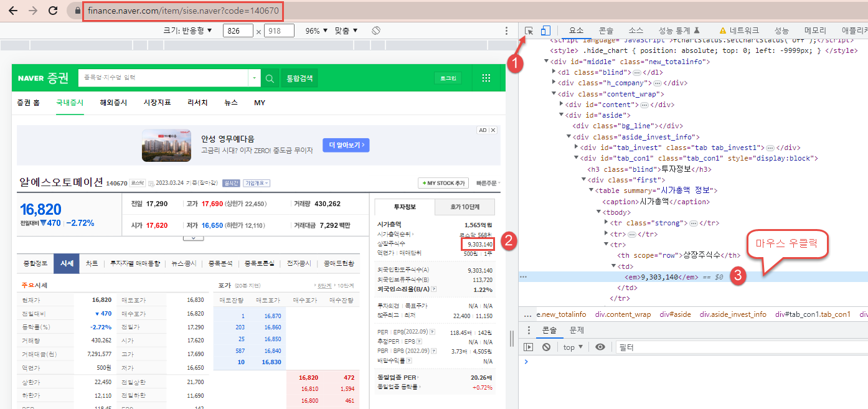Open the Naver services grid icon

coord(486,78)
